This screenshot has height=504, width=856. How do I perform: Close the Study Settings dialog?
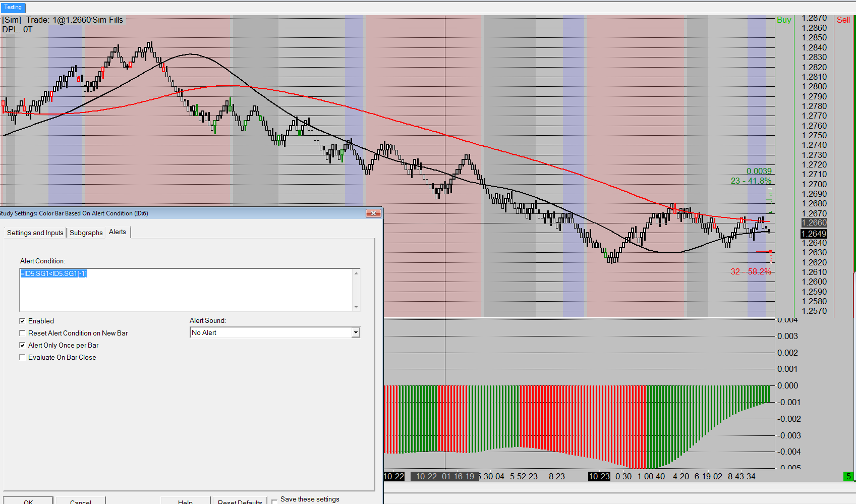pyautogui.click(x=373, y=213)
